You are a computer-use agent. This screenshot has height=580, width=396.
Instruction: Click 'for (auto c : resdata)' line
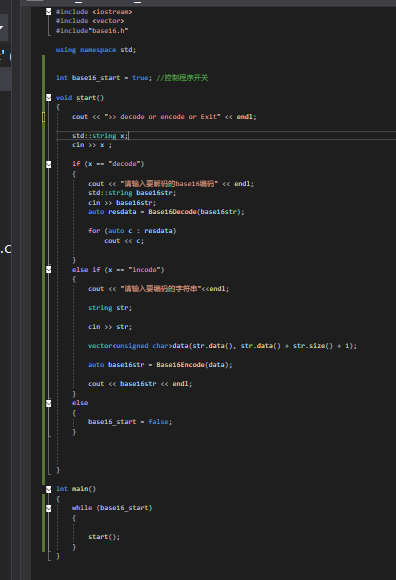[132, 231]
